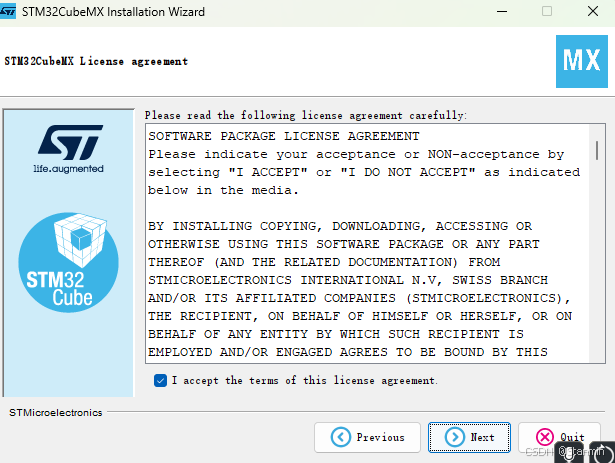Click the 'STM32CubeMX License agreement' header text
Screen dimensions: 615x463
(x=96, y=61)
